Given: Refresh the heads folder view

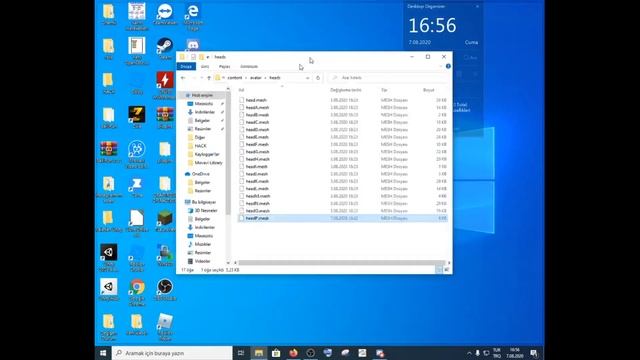Looking at the screenshot, I should pos(318,78).
